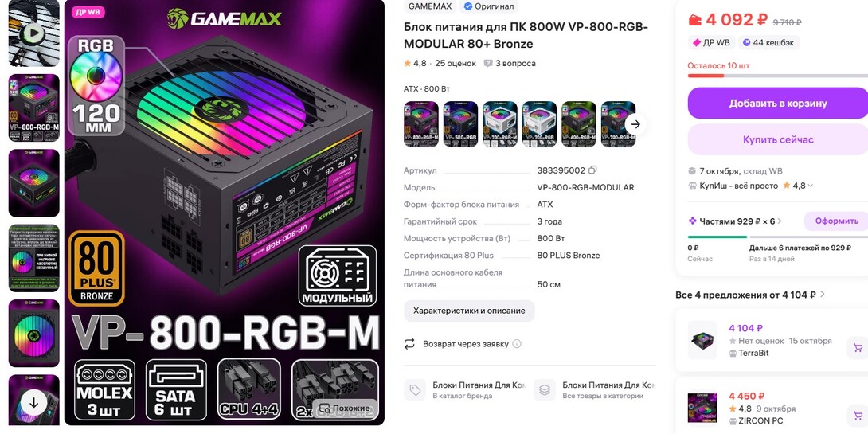Select the white VP-700-RGB-M variant

[500, 124]
